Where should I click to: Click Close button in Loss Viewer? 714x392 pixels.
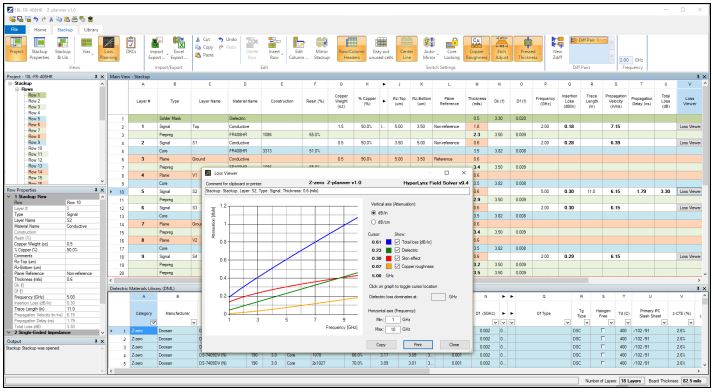(454, 345)
